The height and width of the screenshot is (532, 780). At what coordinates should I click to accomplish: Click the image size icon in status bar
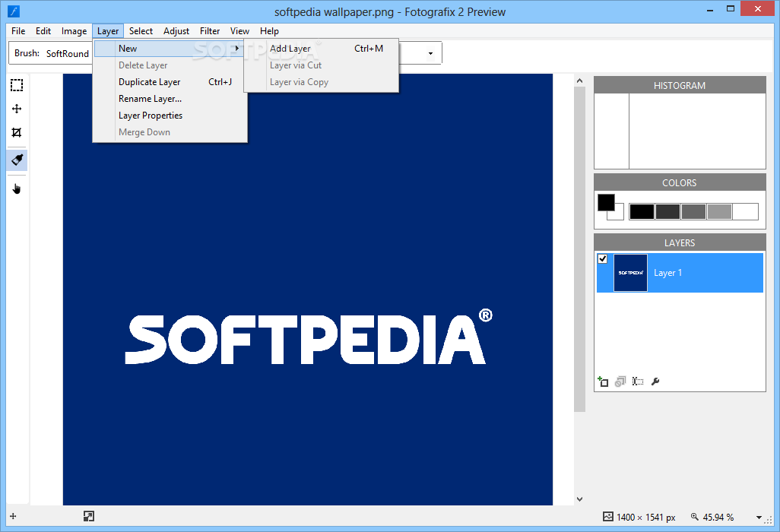pyautogui.click(x=608, y=517)
